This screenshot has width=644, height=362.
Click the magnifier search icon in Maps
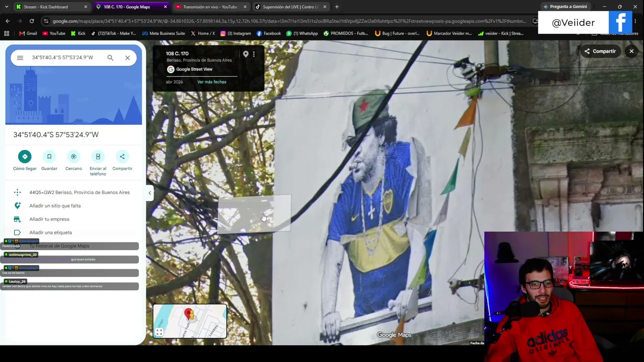[110, 58]
